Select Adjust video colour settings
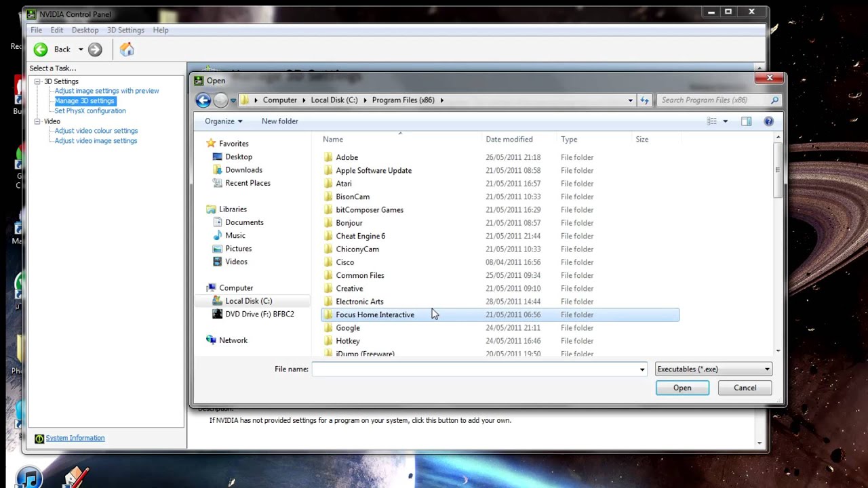Image resolution: width=868 pixels, height=488 pixels. [96, 131]
